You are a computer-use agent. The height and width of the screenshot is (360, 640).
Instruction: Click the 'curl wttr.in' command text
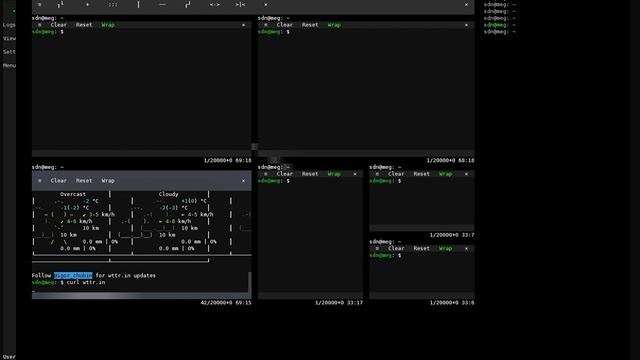[86, 282]
